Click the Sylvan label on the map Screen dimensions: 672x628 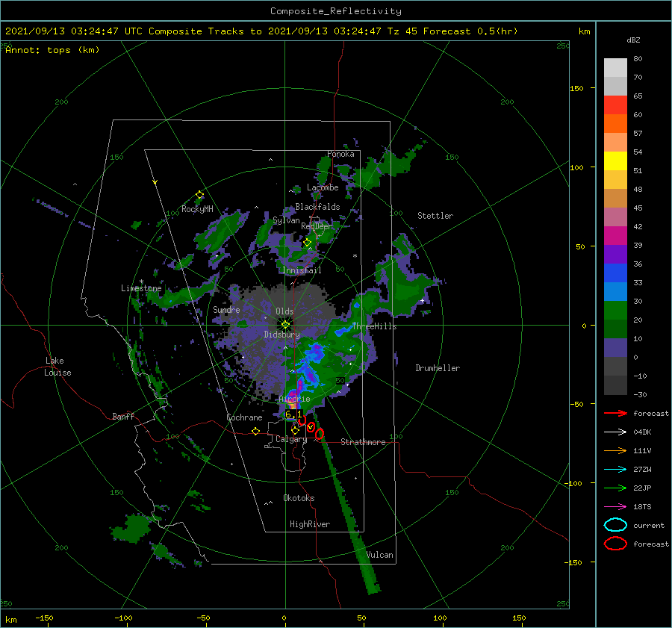[x=286, y=220]
